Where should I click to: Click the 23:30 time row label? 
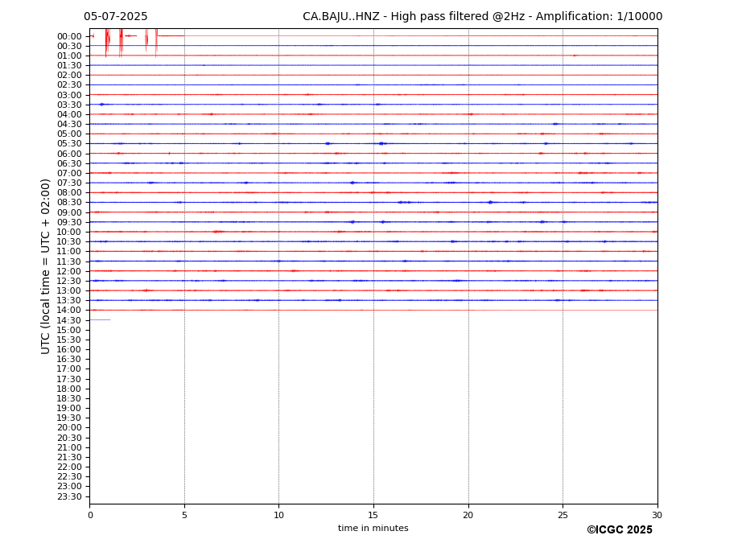pyautogui.click(x=69, y=496)
